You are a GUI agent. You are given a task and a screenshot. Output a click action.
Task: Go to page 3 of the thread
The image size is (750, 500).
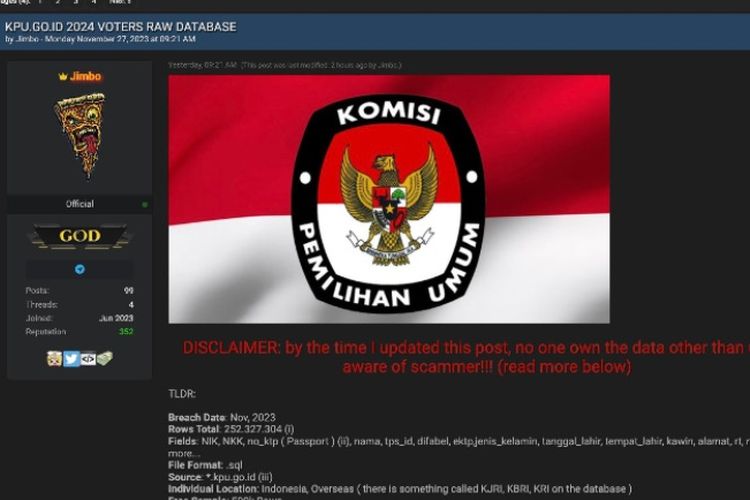point(76,2)
